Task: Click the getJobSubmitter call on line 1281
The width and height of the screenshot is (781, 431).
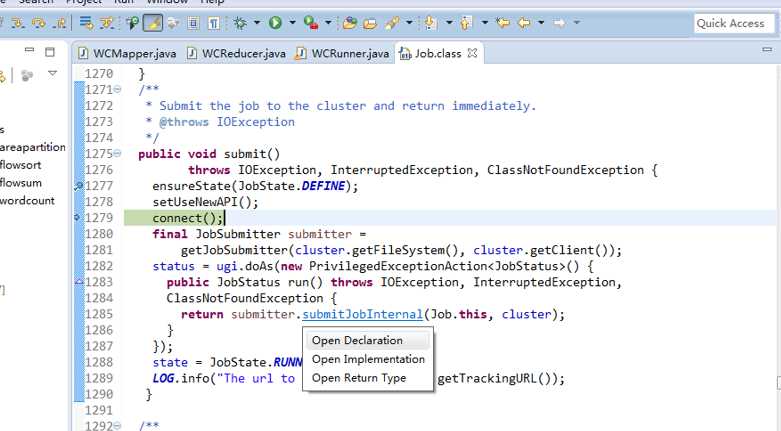Action: pos(401,250)
